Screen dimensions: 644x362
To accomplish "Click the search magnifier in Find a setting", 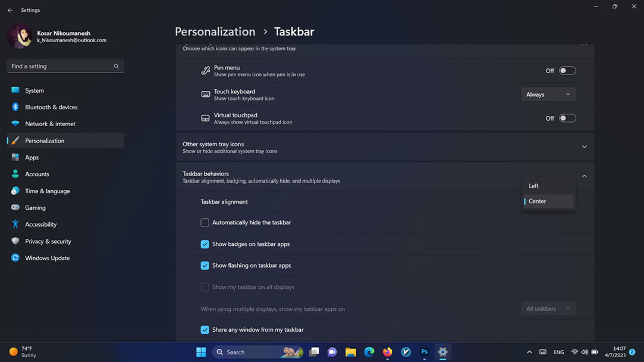I will [x=116, y=66].
